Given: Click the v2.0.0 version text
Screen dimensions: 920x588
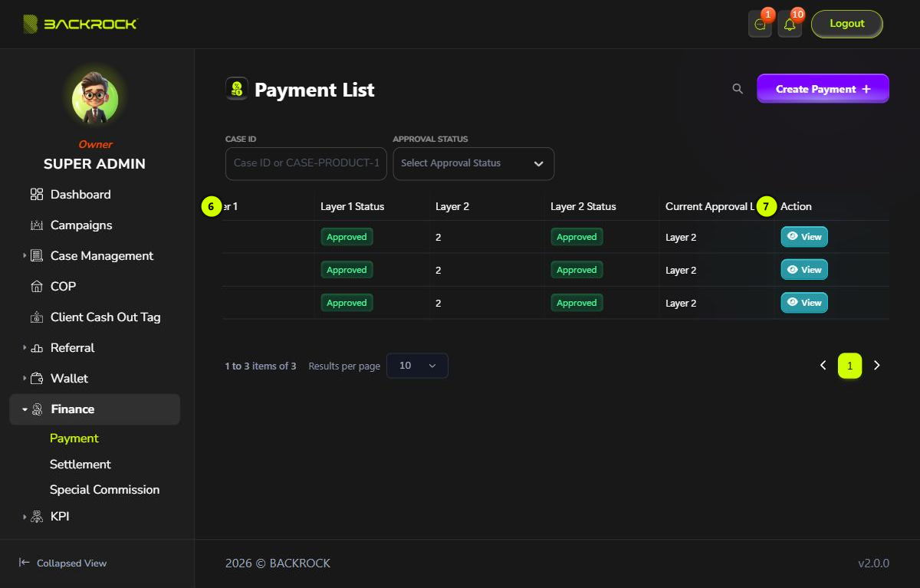Looking at the screenshot, I should click(873, 563).
